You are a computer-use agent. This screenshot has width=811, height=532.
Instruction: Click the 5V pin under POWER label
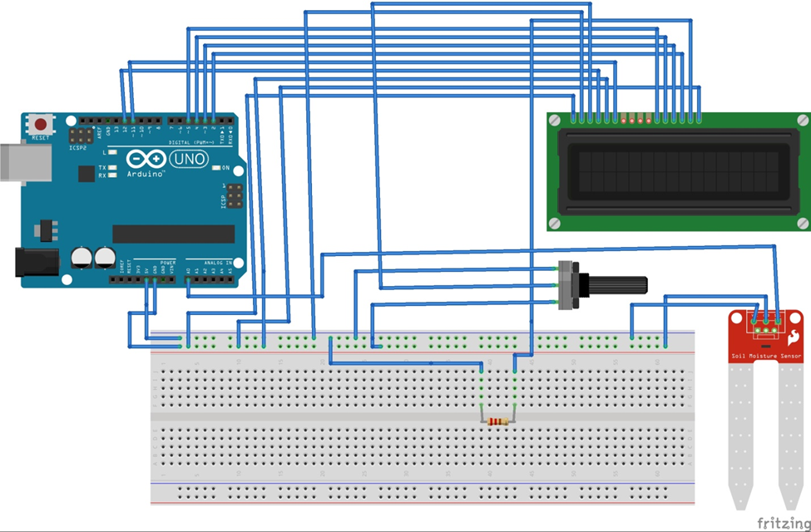point(146,279)
